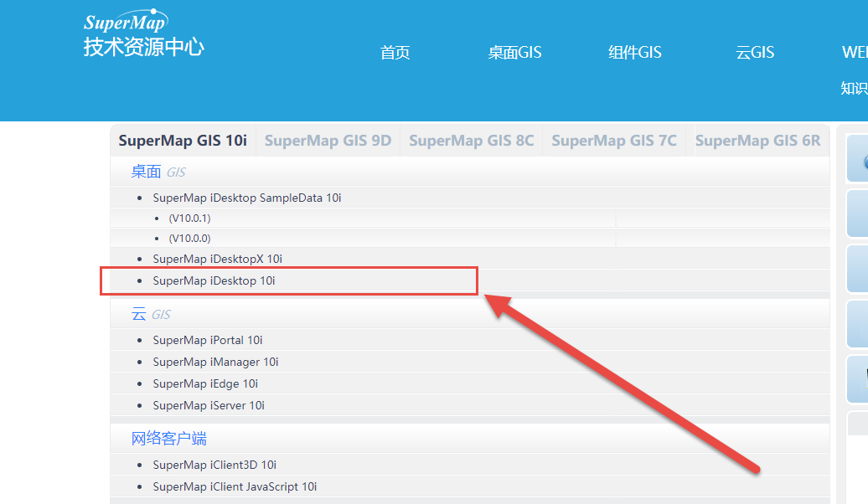
Task: Click the 技术资源中心 site title
Action: click(x=144, y=47)
